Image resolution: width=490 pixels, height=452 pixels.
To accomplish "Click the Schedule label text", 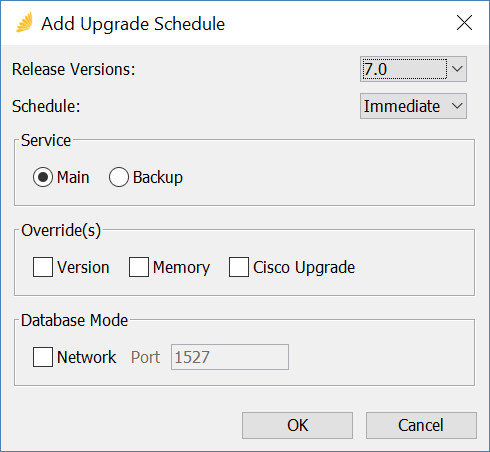I will click(x=46, y=106).
